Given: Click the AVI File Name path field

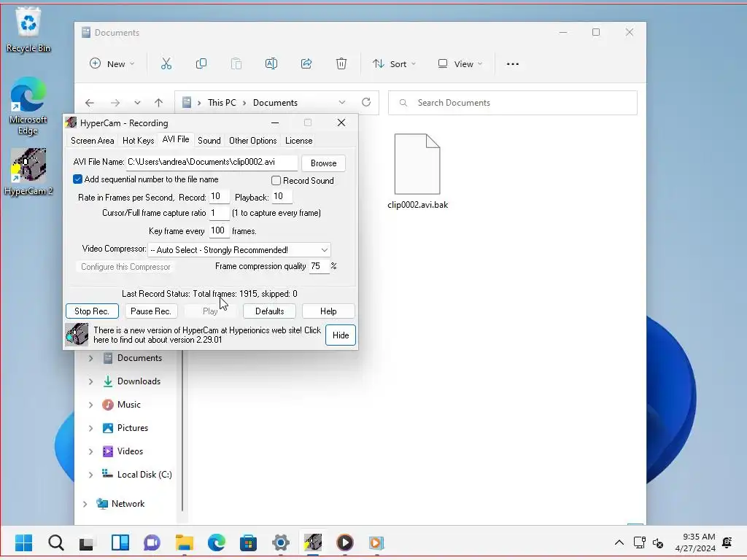Looking at the screenshot, I should (212, 163).
